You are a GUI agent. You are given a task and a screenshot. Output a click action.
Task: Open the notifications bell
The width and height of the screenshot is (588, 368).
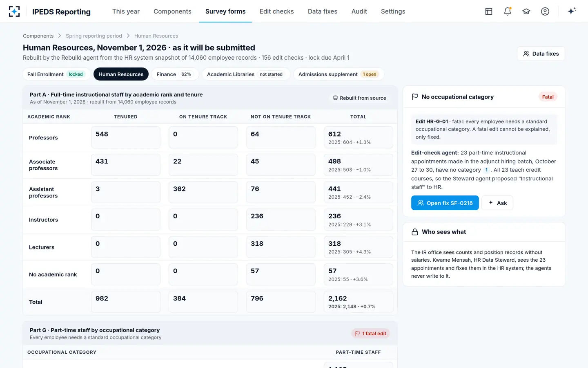508,11
